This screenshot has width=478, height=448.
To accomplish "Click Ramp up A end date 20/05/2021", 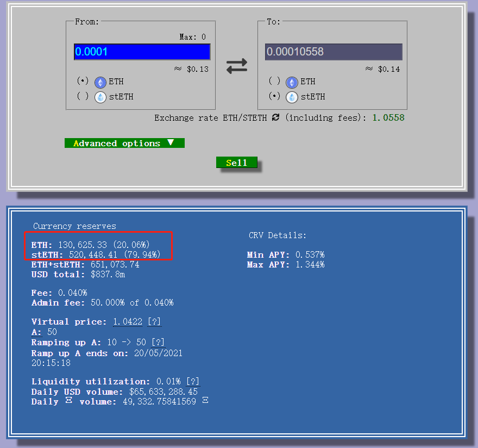I will point(158,353).
